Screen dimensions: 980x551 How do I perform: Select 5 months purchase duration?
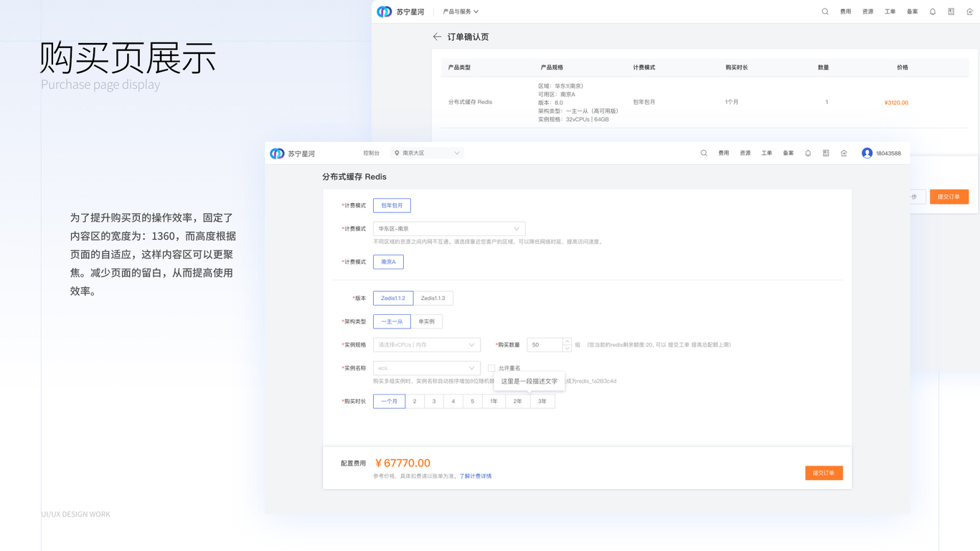[x=472, y=401]
